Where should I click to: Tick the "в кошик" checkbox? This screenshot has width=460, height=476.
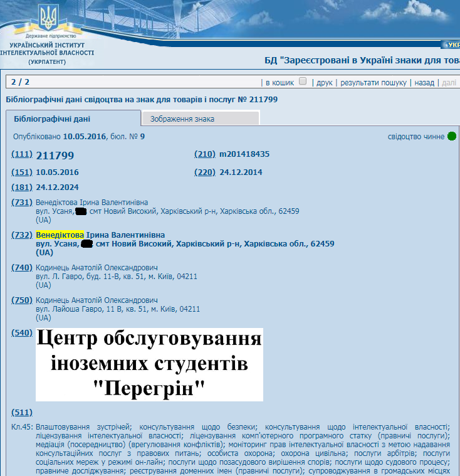303,82
